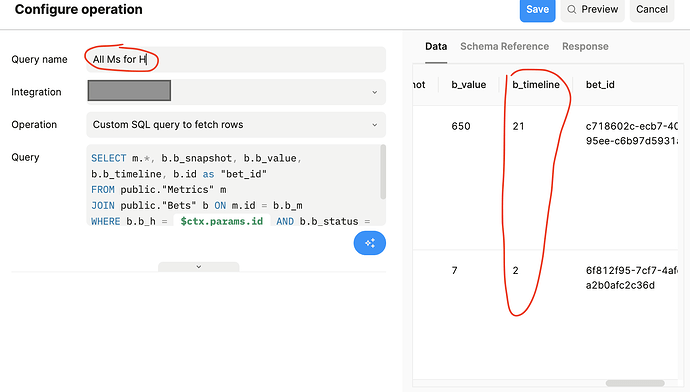Image resolution: width=690 pixels, height=392 pixels.
Task: Select the cell with value 650
Action: point(461,126)
